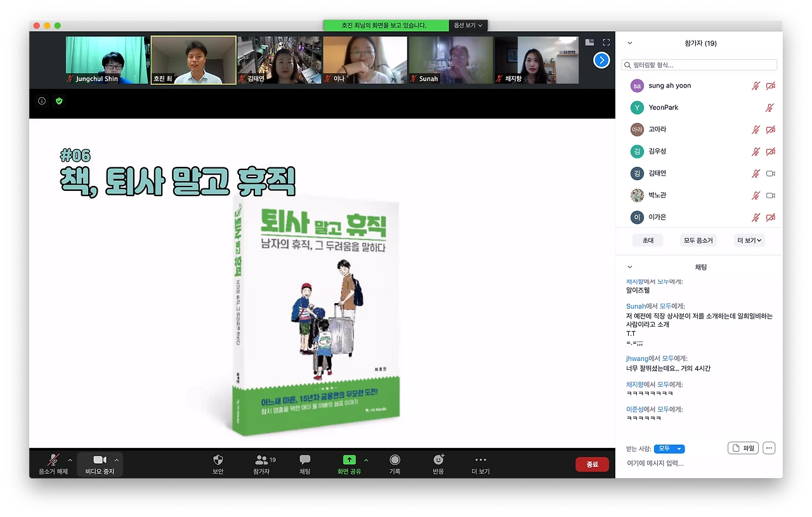Collapse the 채팅 panel chevron
Screen dimensions: 812x517
point(630,267)
